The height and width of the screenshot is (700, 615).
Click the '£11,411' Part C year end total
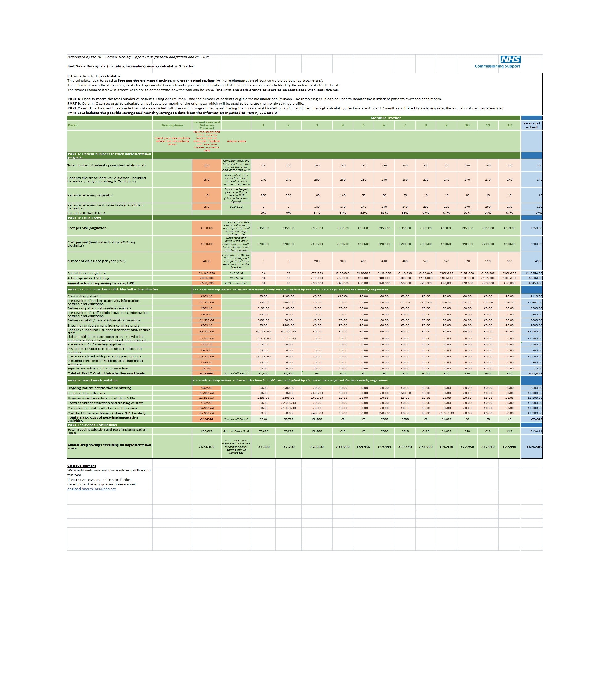532,373
